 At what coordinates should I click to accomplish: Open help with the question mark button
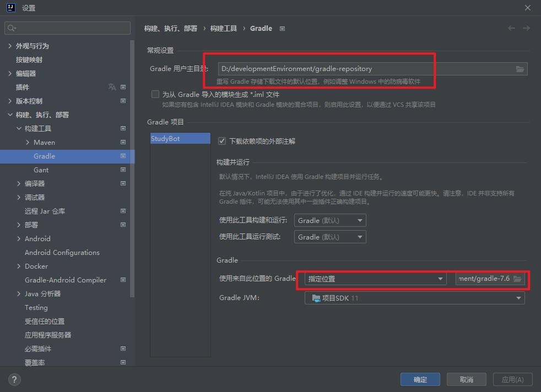point(14,379)
